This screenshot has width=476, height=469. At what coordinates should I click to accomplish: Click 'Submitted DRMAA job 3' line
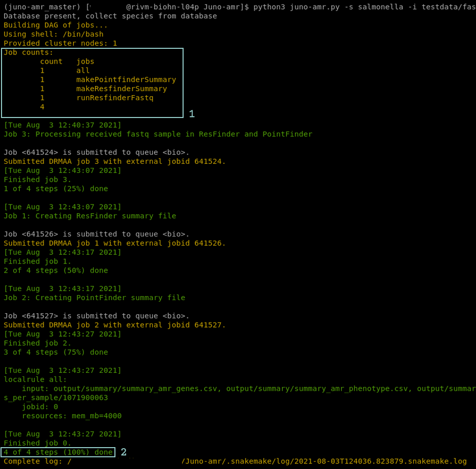(x=115, y=161)
